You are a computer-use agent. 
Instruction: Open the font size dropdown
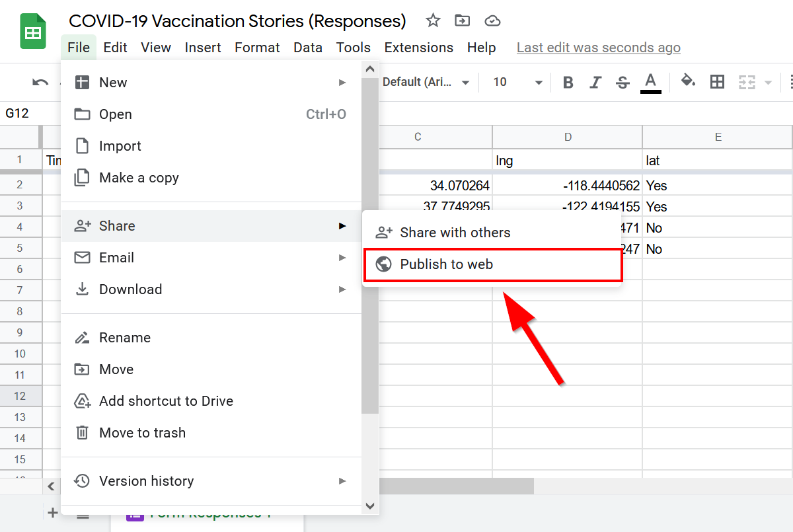(x=517, y=82)
